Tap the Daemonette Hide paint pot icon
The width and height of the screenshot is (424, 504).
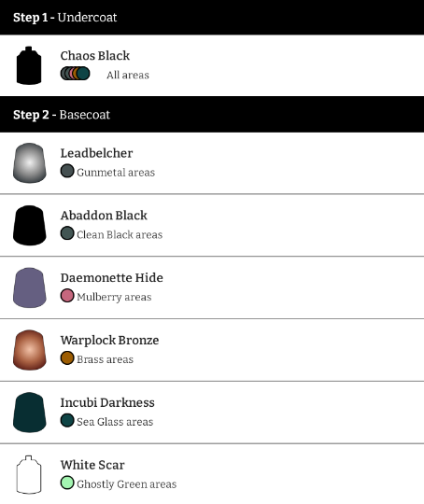30,287
